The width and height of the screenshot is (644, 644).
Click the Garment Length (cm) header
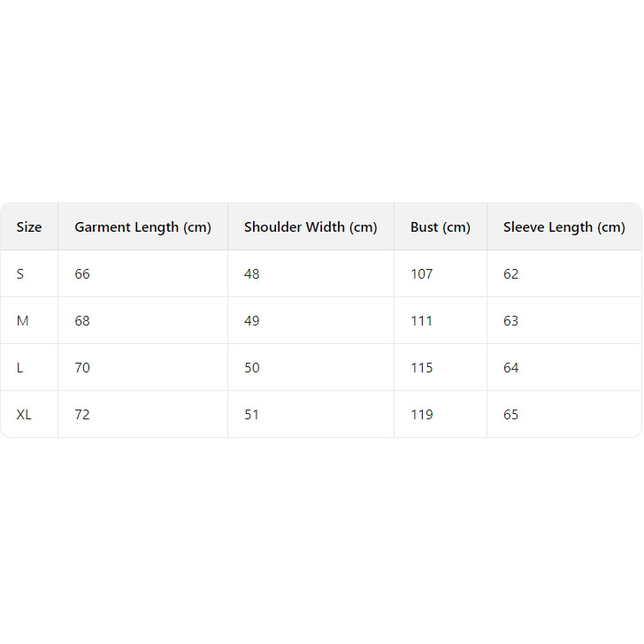coord(142,227)
